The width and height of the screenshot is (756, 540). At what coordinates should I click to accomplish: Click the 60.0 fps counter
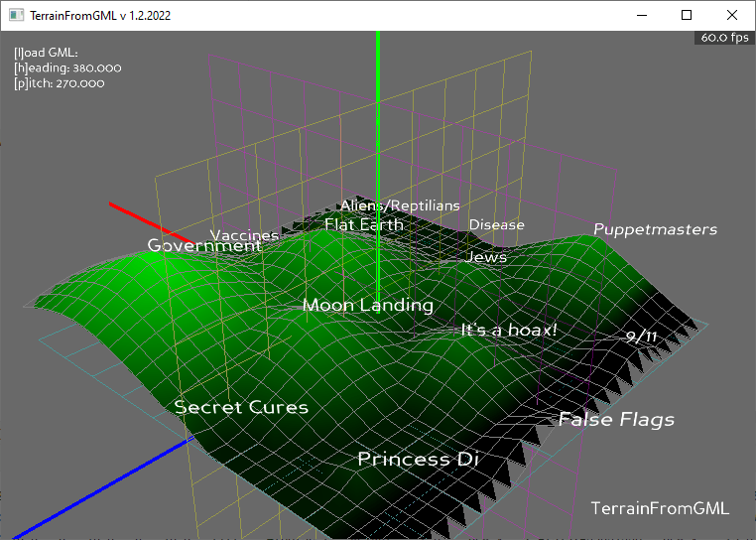[724, 38]
